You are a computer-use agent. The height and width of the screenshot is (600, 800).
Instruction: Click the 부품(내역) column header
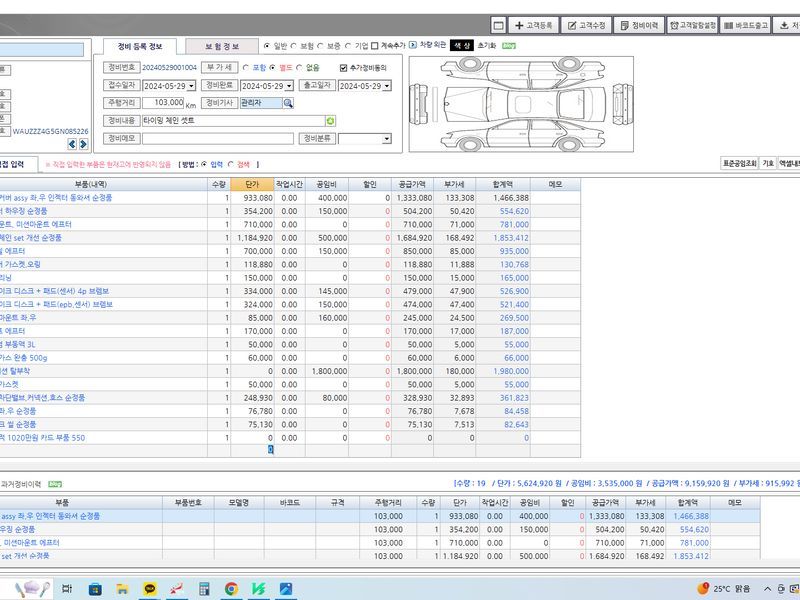coord(91,184)
